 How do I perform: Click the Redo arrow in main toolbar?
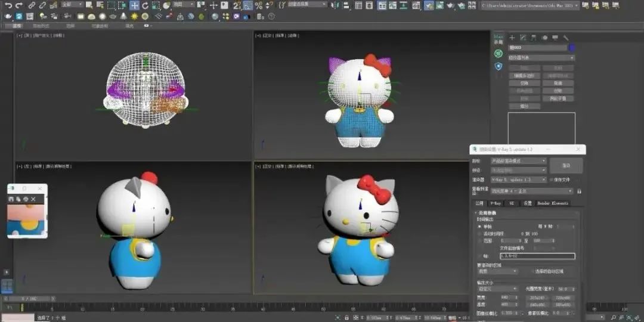point(19,5)
